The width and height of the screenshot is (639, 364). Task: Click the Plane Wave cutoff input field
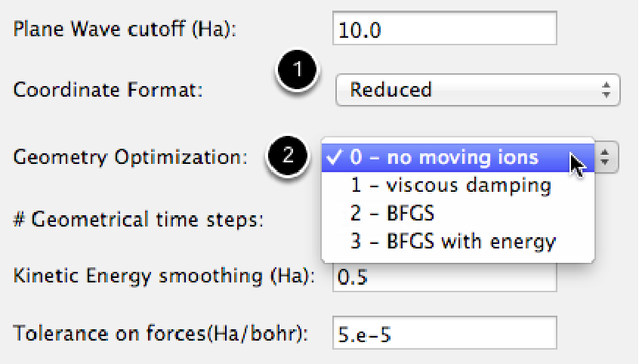[x=444, y=29]
